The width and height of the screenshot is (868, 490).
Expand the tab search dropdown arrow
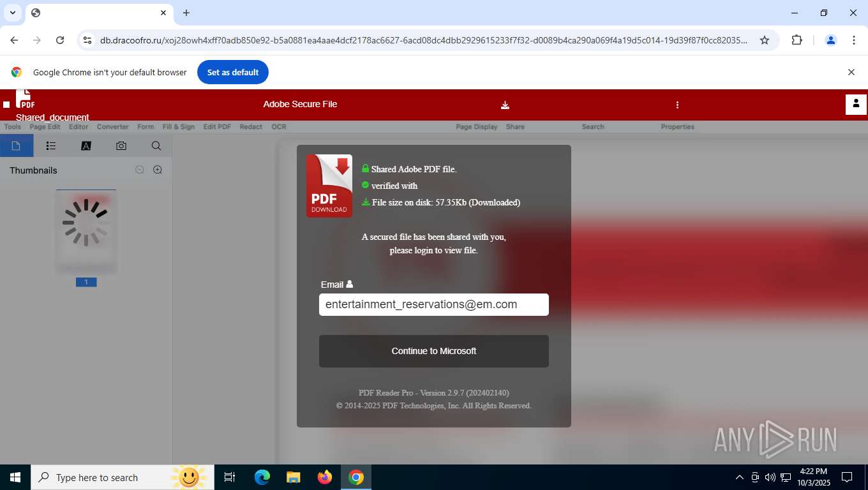12,13
